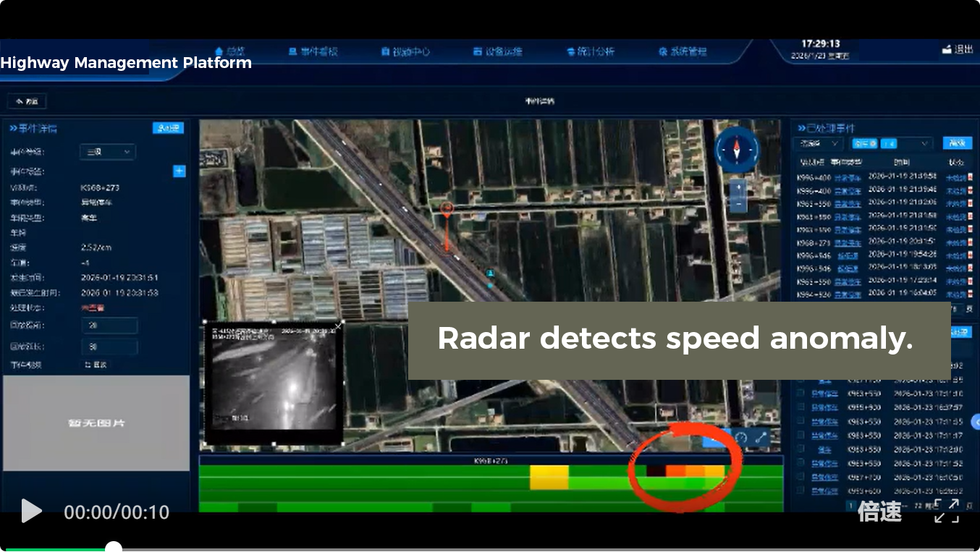Close the camera video popup
The image size is (980, 552).
pos(338,327)
